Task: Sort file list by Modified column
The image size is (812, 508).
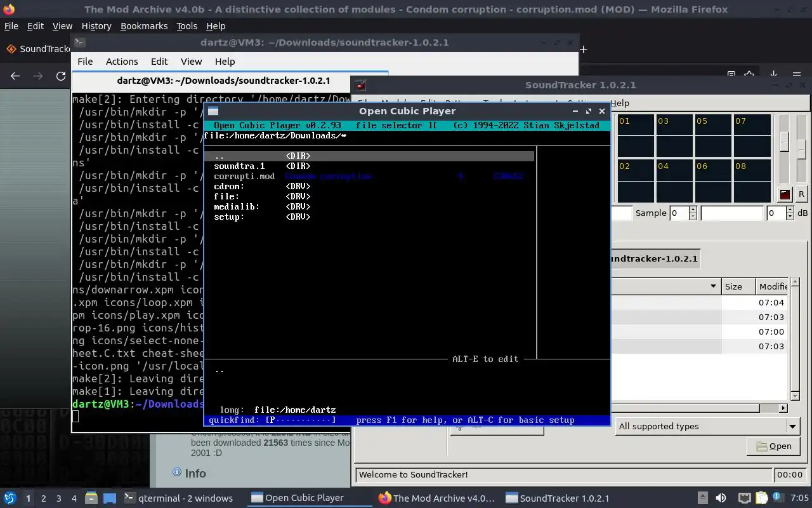Action: point(773,286)
